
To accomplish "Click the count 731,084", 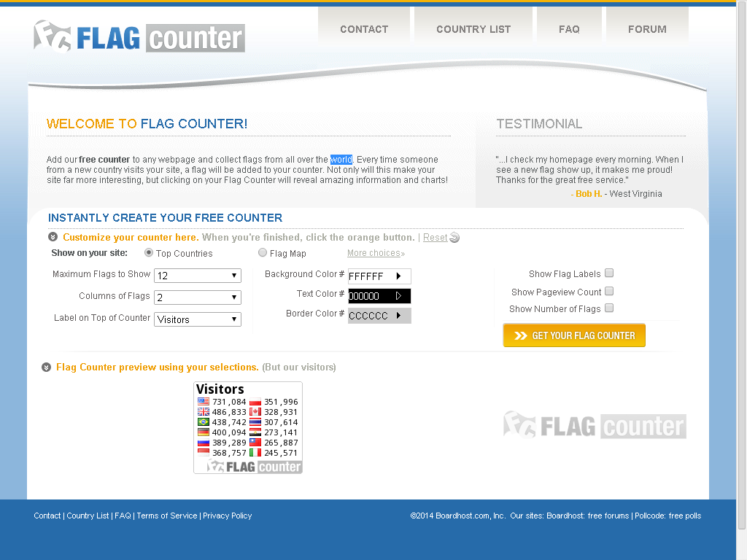I will [x=229, y=402].
